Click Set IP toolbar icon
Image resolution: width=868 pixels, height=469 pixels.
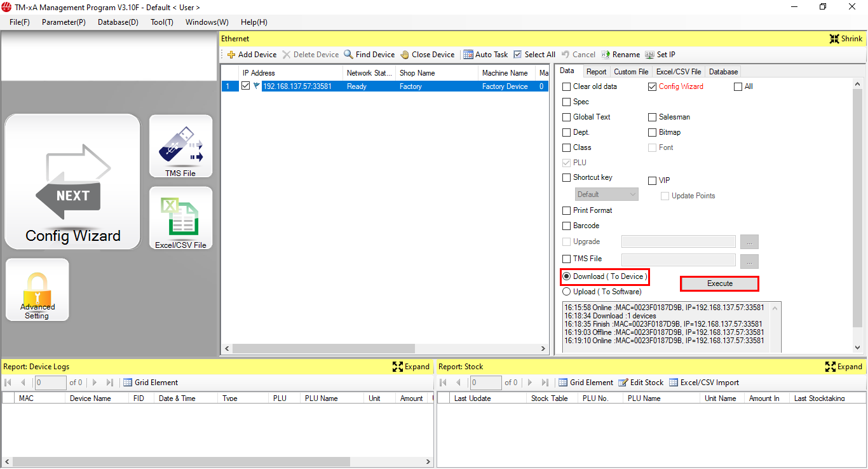[x=650, y=55]
